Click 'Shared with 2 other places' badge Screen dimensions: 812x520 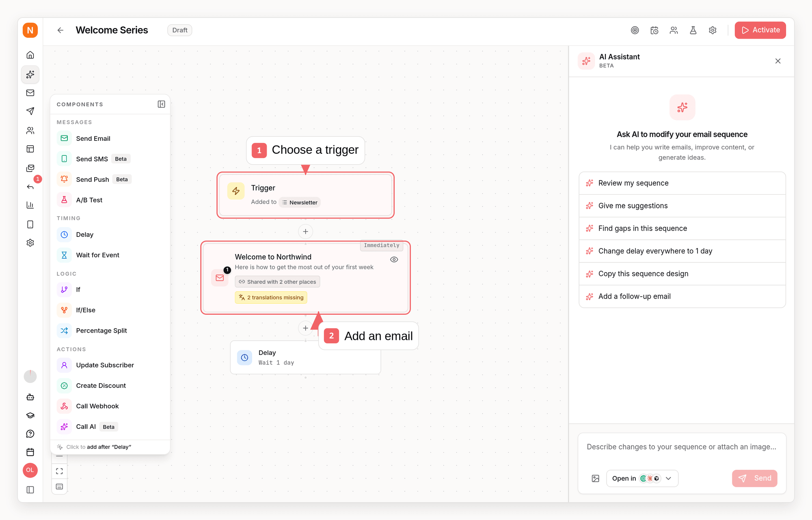coord(277,282)
